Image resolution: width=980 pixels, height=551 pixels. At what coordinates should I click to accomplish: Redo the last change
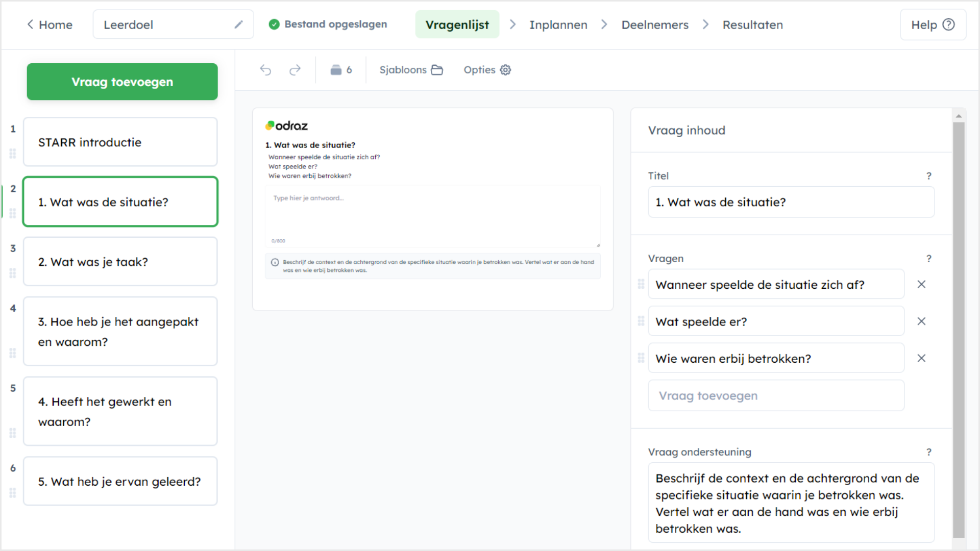coord(295,70)
